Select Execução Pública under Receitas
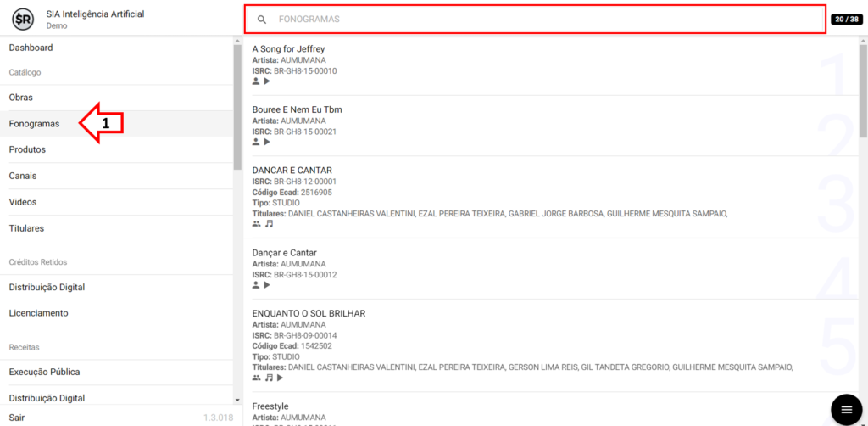The height and width of the screenshot is (426, 868). click(x=44, y=372)
